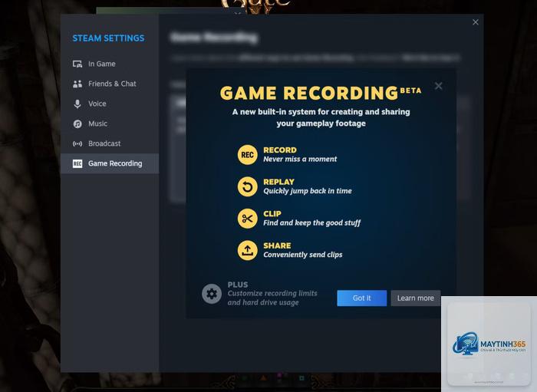Screen dimensions: 537x392
Task: Select Game Recording in the sidebar
Action: [x=110, y=163]
